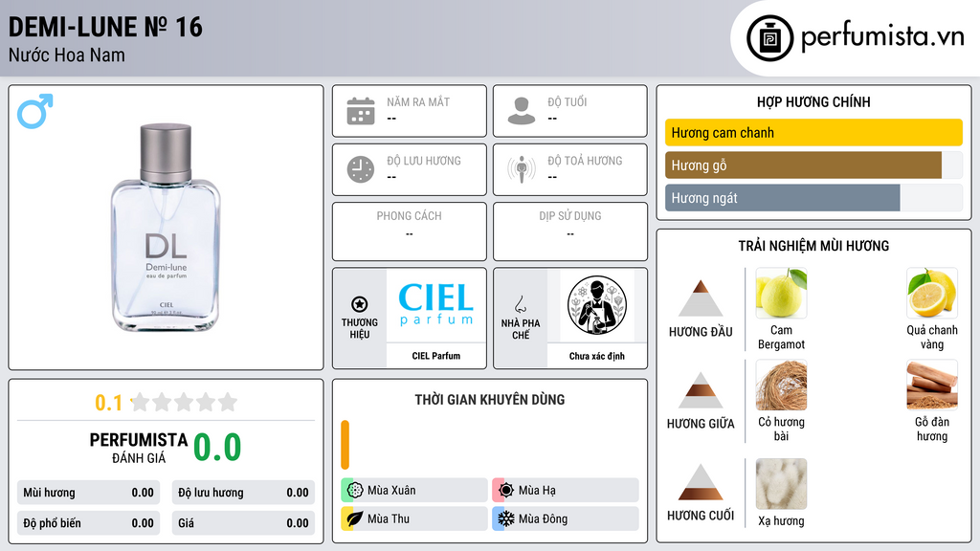Click the nose icon for Nhà pha chế

click(520, 304)
